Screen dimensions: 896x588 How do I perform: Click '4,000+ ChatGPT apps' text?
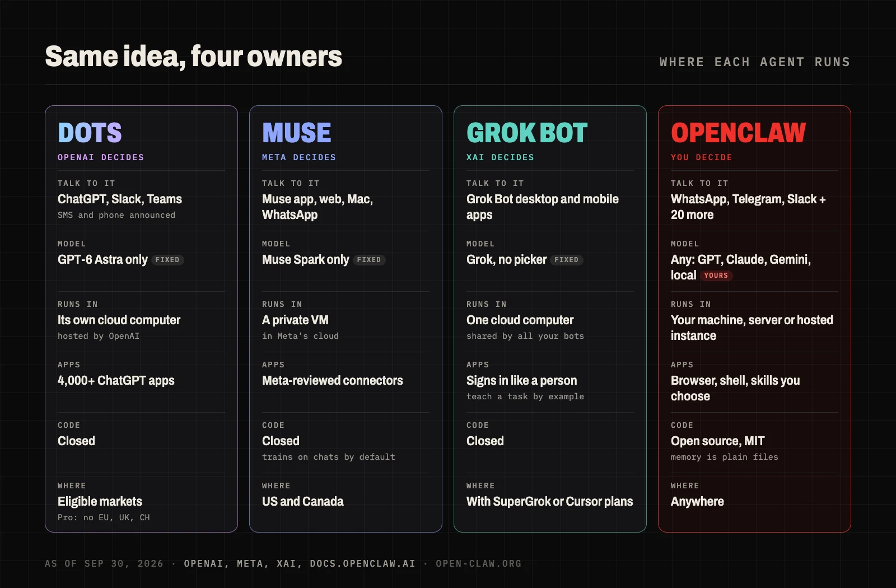tap(116, 381)
